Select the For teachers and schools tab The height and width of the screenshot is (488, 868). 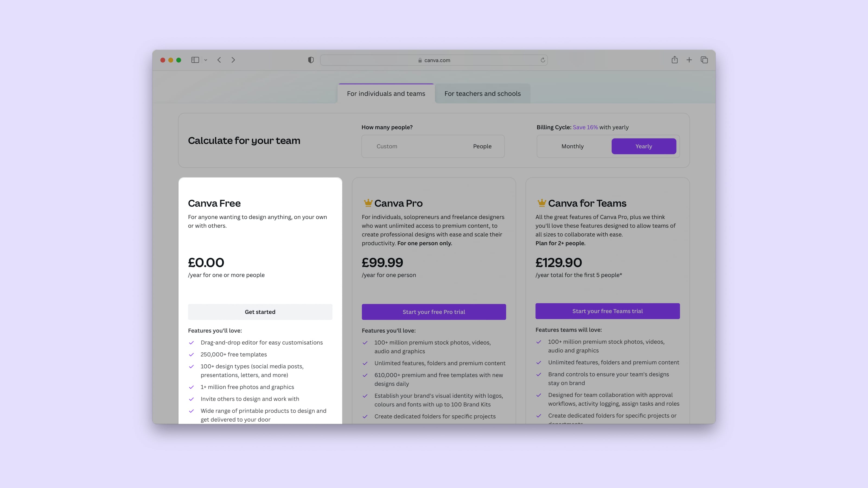tap(482, 94)
